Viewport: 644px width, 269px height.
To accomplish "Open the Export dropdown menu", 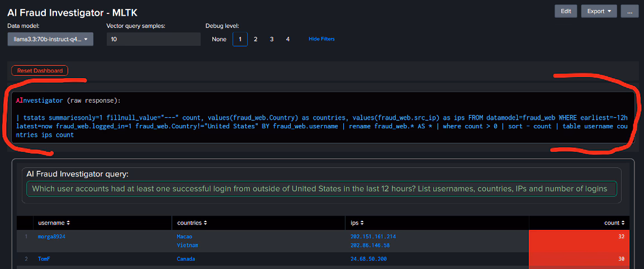I will (x=598, y=11).
